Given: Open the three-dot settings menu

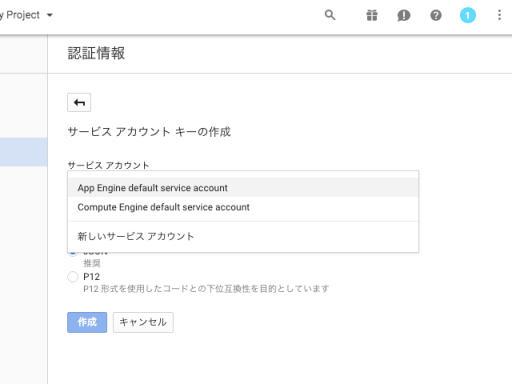Looking at the screenshot, I should (x=499, y=15).
